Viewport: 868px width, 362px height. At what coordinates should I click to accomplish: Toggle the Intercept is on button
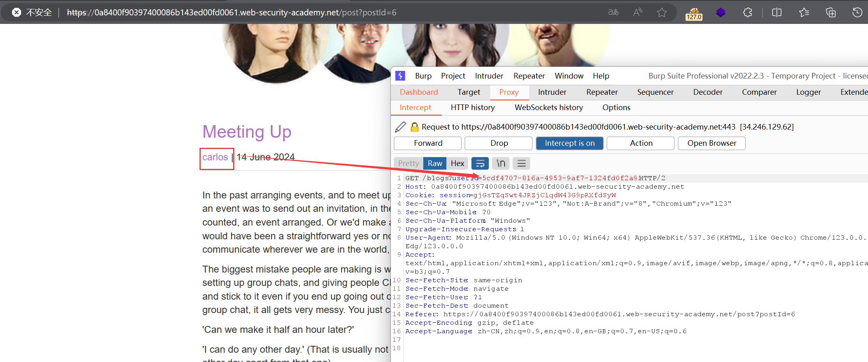(x=569, y=143)
